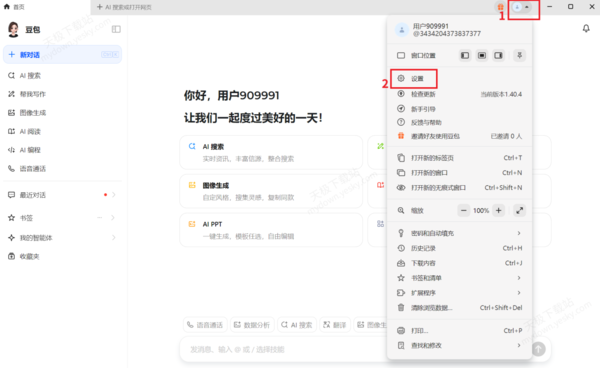600x368 pixels.
Task: Open 历史记录 from the menu
Action: (x=459, y=248)
